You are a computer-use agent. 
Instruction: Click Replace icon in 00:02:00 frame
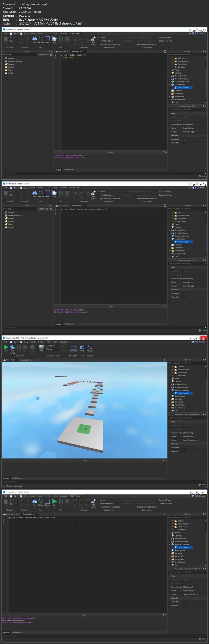[41, 39]
